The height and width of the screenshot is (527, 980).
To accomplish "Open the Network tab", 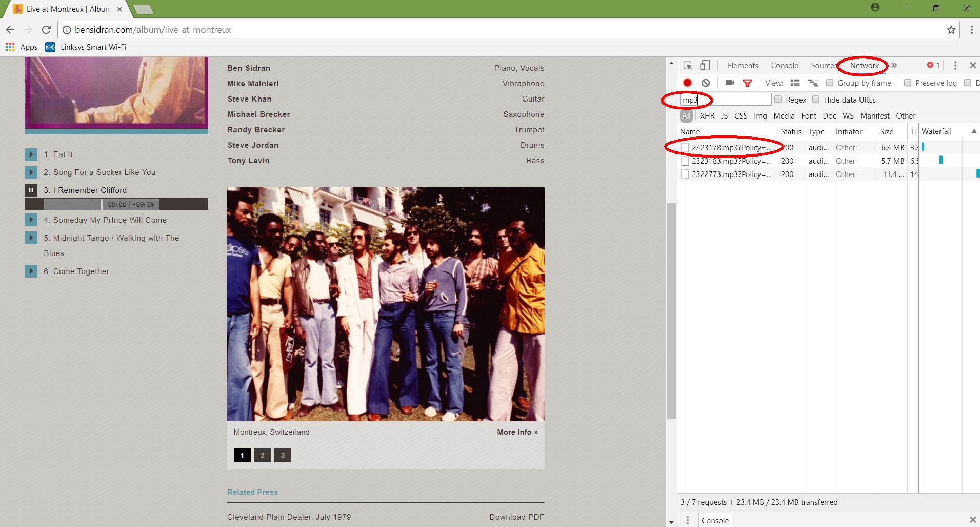I will click(864, 66).
